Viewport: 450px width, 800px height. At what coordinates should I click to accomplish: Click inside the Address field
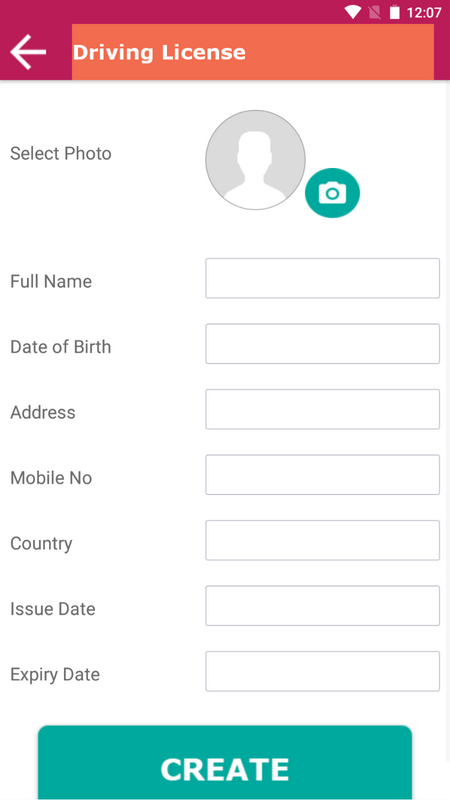322,409
